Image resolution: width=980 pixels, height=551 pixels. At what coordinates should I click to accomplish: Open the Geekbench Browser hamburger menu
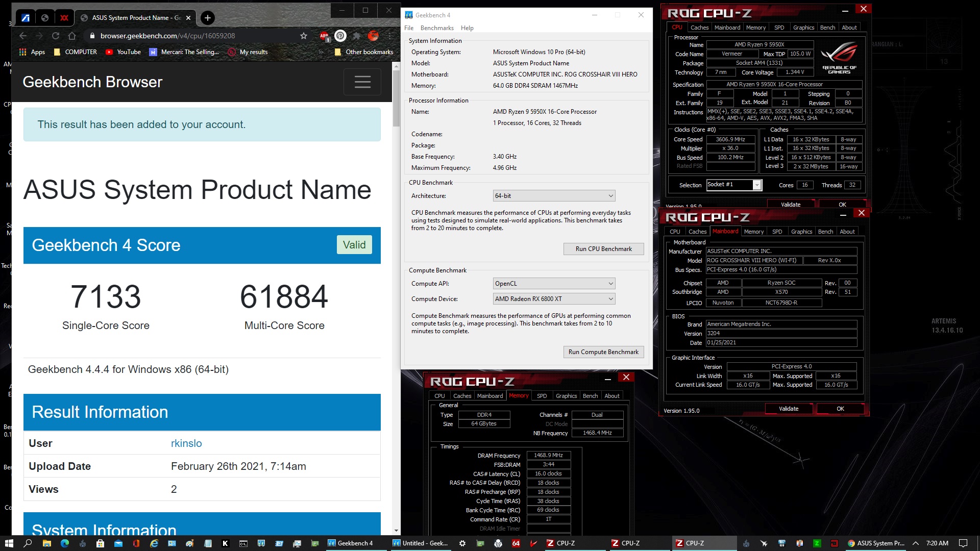[x=362, y=82]
